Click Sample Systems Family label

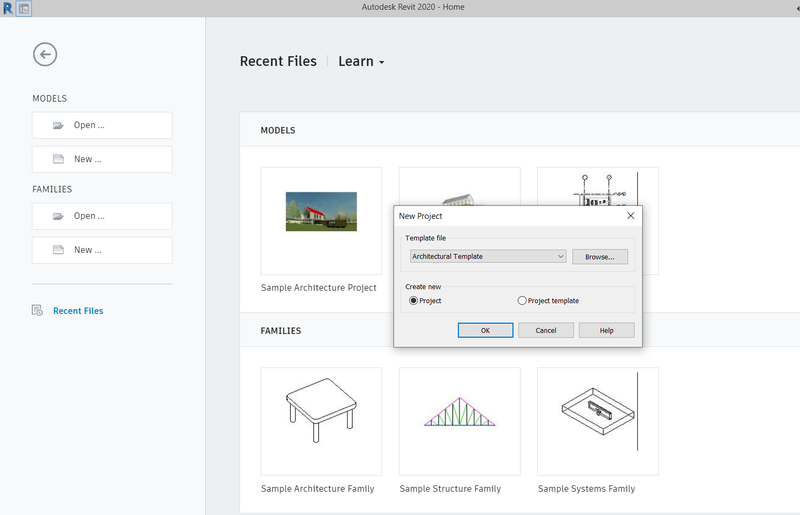(x=586, y=488)
